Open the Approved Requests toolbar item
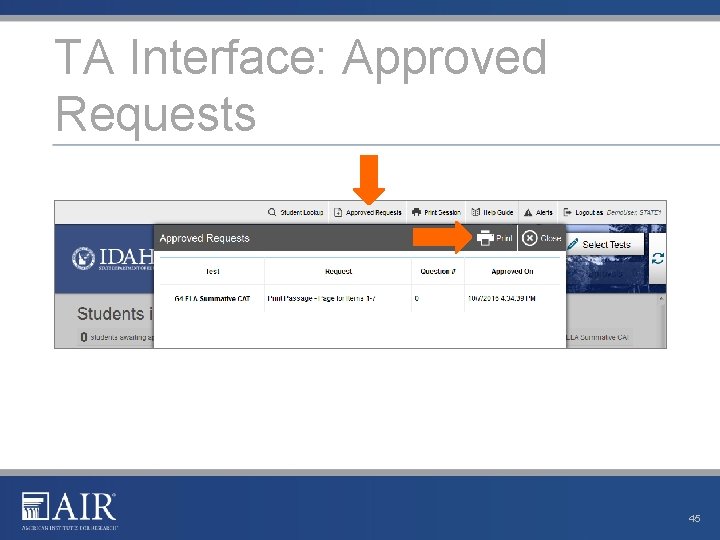720x540 pixels. [x=368, y=212]
